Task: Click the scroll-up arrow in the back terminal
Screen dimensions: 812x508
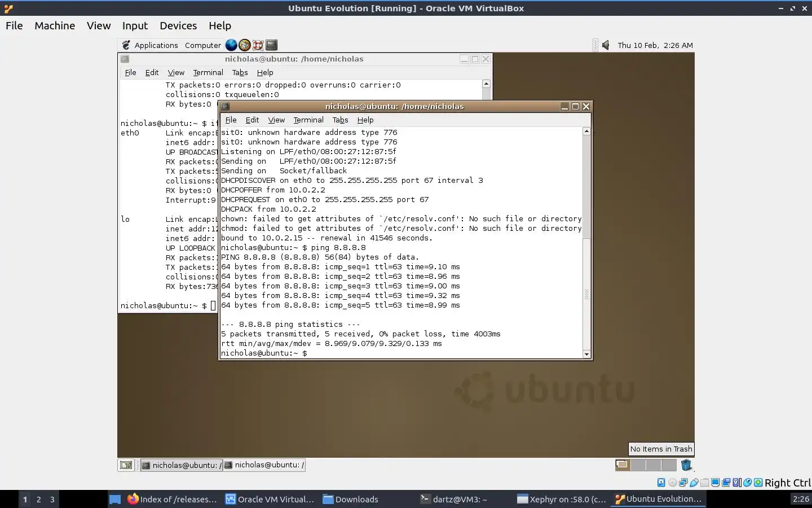Action: coord(486,84)
